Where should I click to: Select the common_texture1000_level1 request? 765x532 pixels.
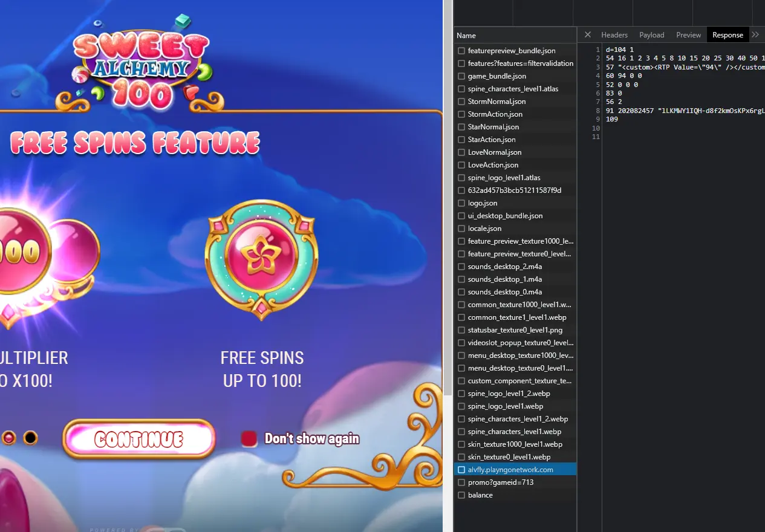point(515,305)
